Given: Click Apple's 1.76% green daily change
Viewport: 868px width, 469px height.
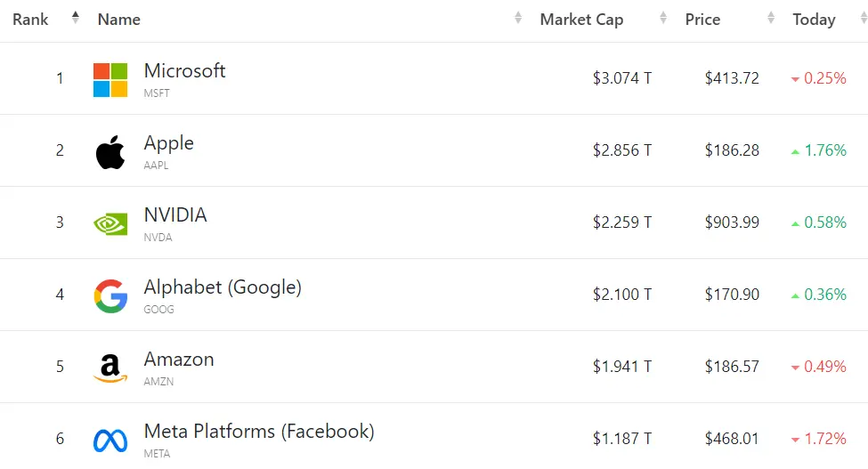Looking at the screenshot, I should [819, 150].
